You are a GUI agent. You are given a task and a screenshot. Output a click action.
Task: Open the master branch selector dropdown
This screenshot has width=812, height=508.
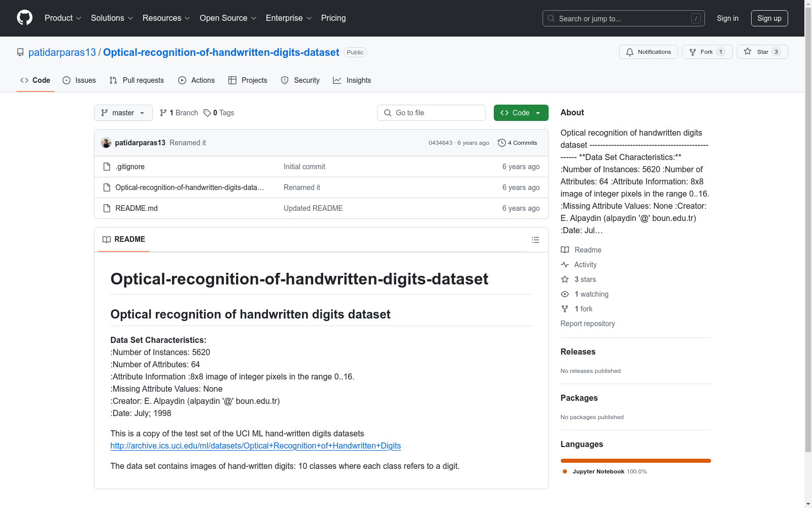tap(123, 113)
